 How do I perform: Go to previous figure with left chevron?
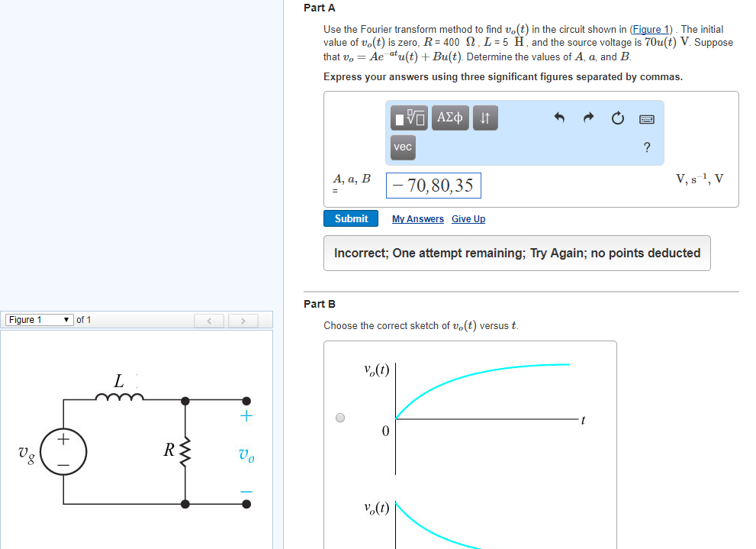[209, 320]
